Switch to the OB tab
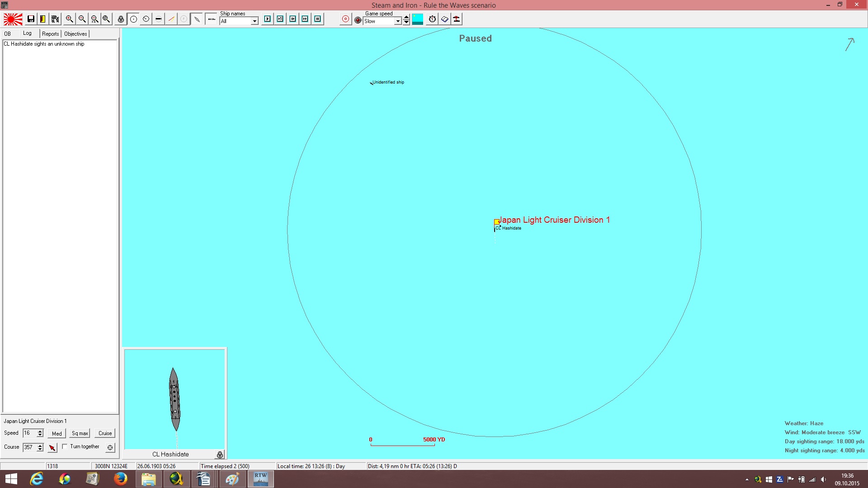 pyautogui.click(x=8, y=34)
